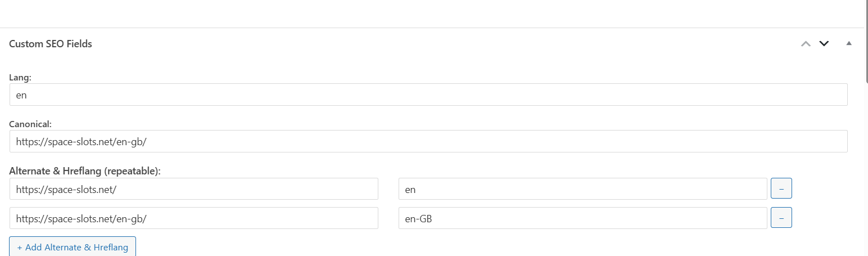Screen dimensions: 868x256
Task: Click the Custom SEO Fields panel title
Action: (x=51, y=44)
